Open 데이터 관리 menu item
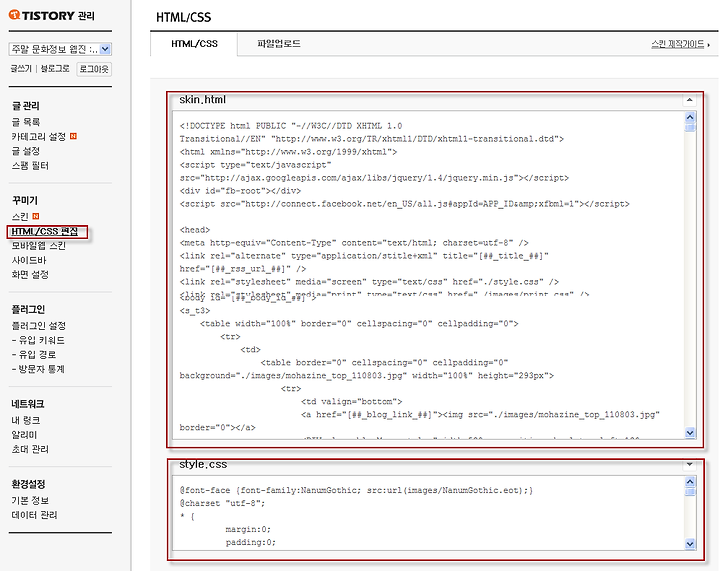 34,515
